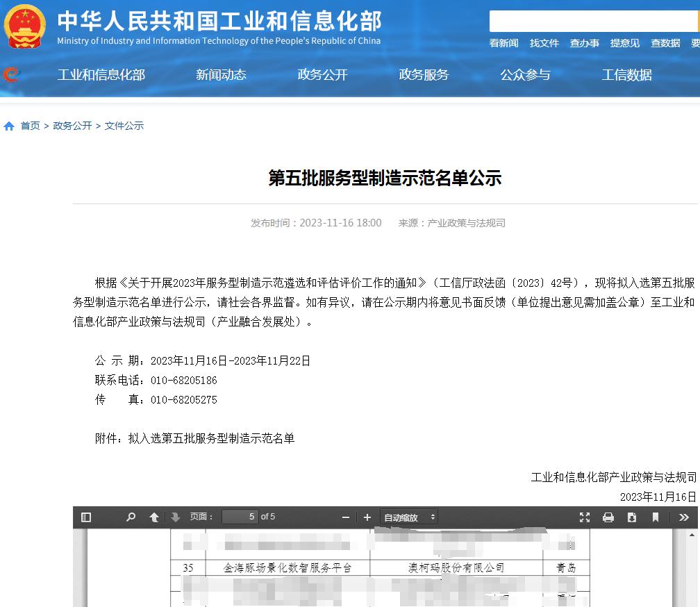Expand the more tools menu with double chevron
Image resolution: width=700 pixels, height=607 pixels.
683,517
